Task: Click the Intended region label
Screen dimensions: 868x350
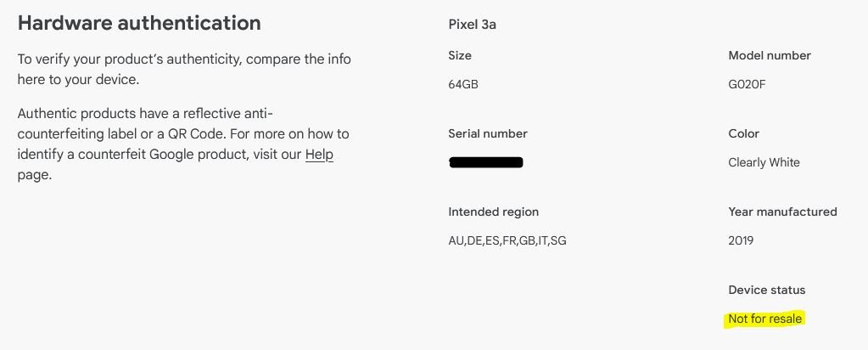Action: pyautogui.click(x=493, y=212)
